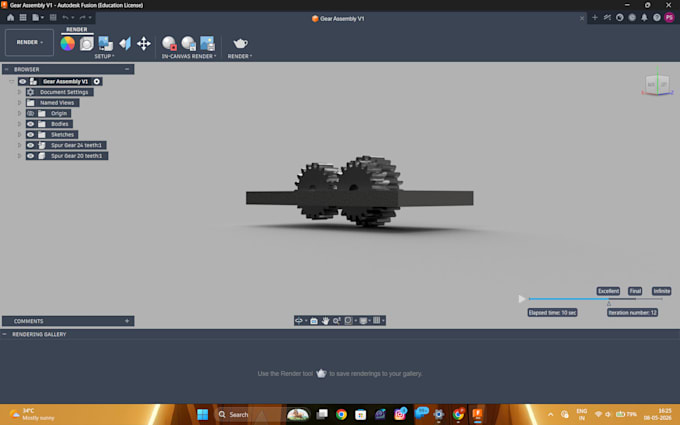The width and height of the screenshot is (680, 425).
Task: Redo the last action
Action: pos(82,17)
